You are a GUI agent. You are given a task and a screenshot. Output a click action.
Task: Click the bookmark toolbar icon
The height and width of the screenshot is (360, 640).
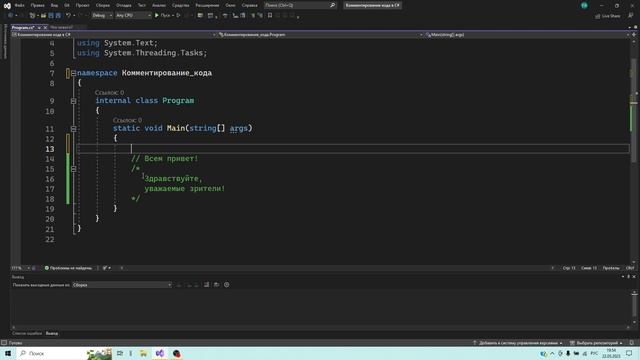[270, 16]
